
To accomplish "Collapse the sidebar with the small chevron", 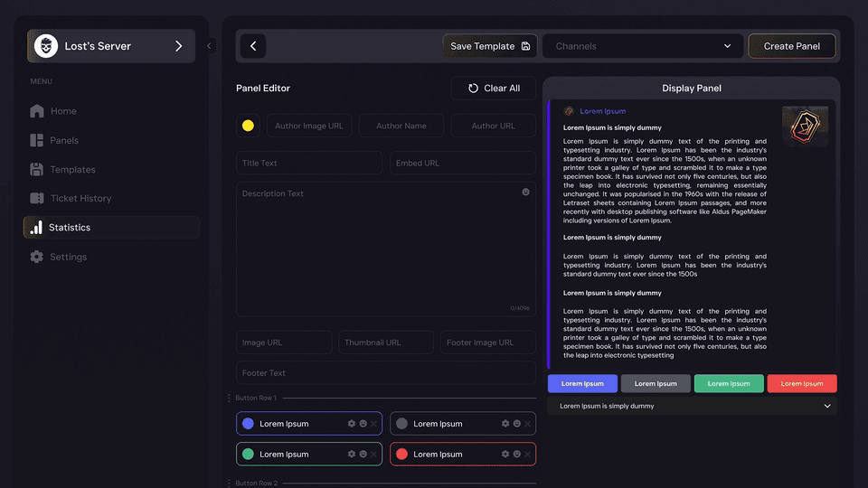I will [x=209, y=46].
